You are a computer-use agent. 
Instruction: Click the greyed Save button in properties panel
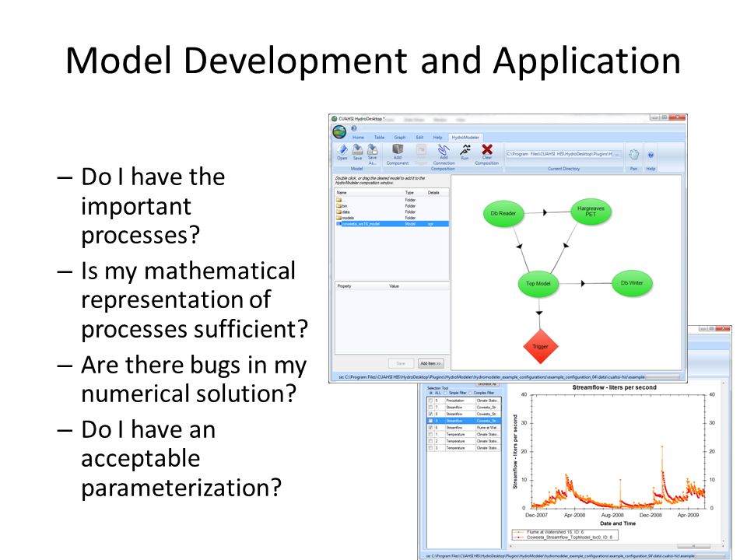(401, 363)
